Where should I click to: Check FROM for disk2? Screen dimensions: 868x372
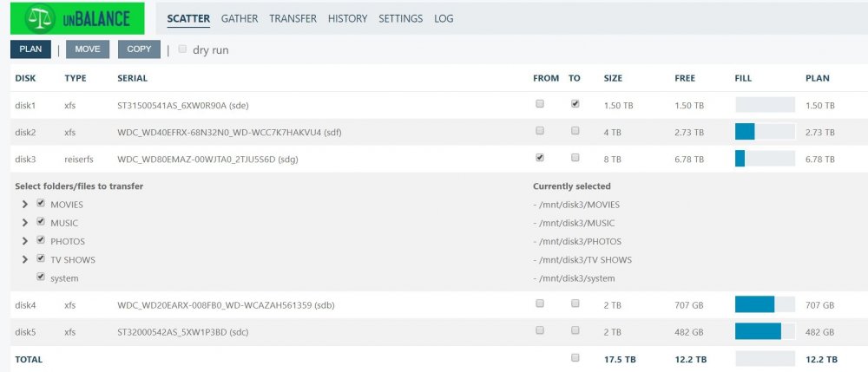(540, 131)
